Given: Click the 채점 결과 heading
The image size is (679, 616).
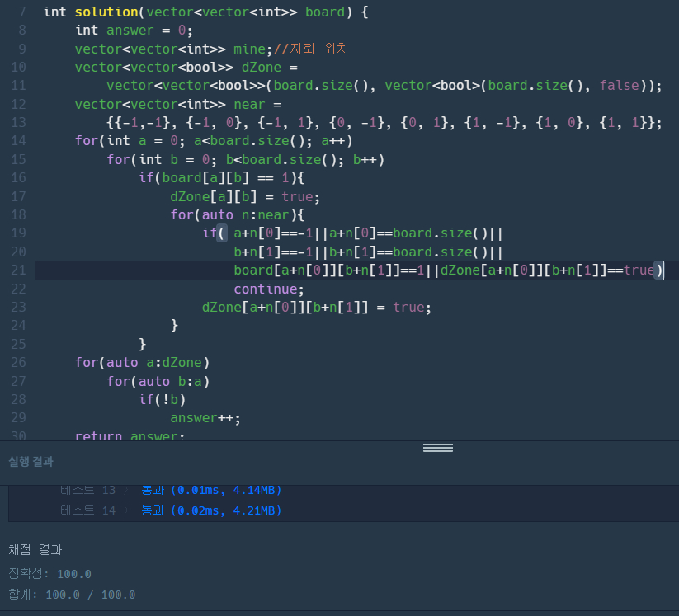Looking at the screenshot, I should (x=35, y=549).
